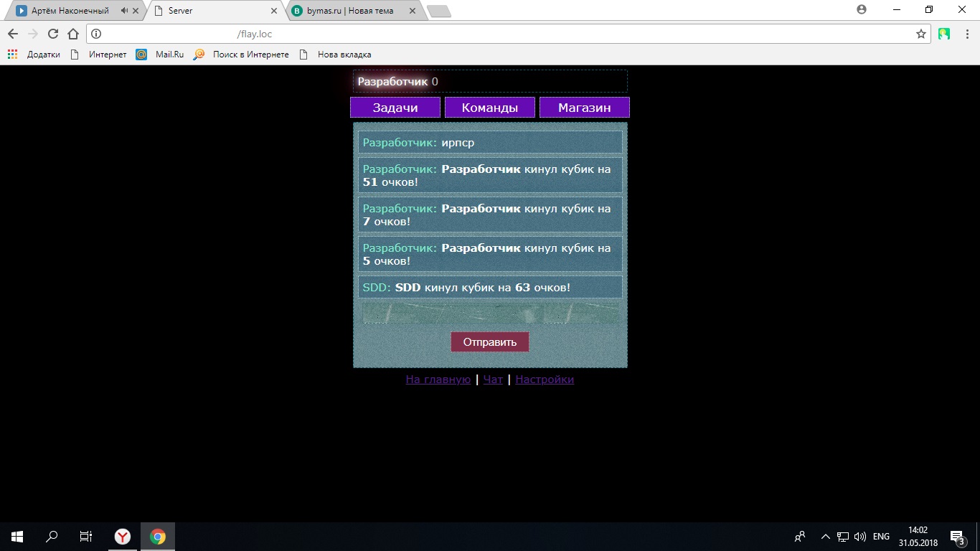Viewport: 980px width, 551px height.
Task: Open Task View in the taskbar
Action: (x=85, y=537)
